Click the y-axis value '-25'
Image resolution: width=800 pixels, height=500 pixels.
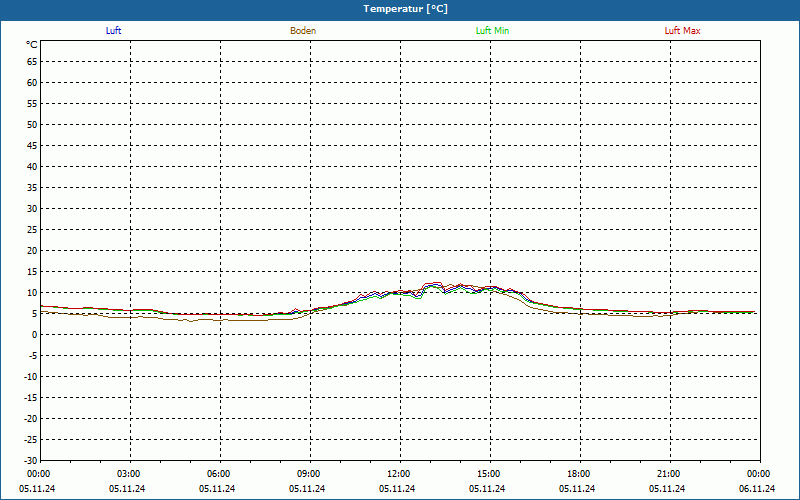pos(31,439)
